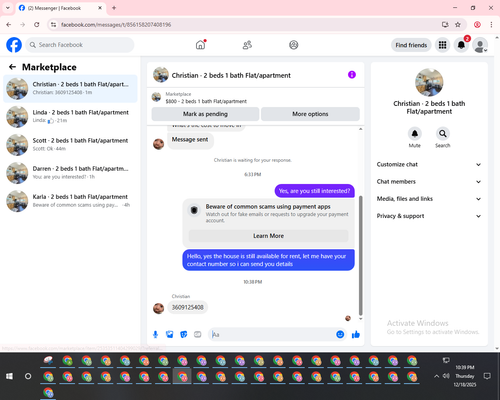Open the red Chrome profile icon

(x=477, y=25)
